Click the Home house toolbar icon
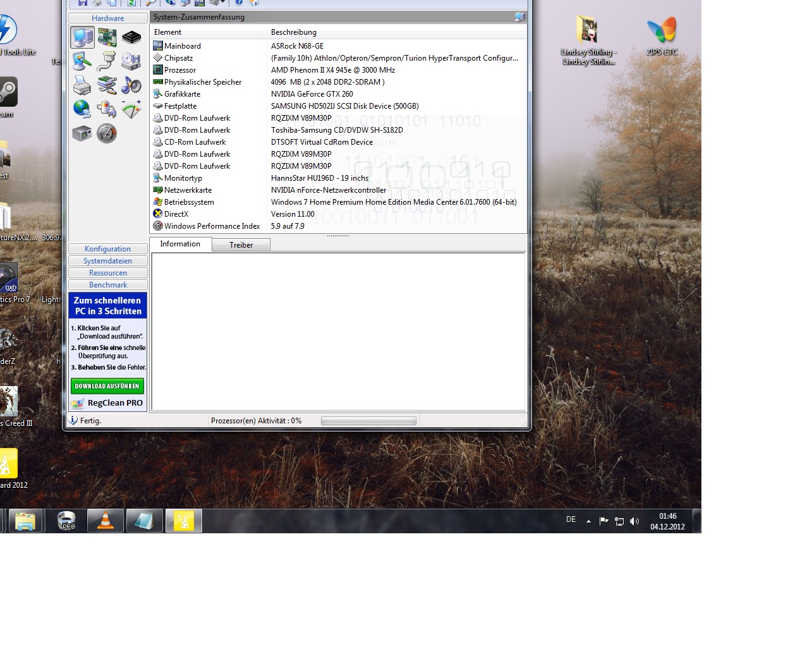The image size is (812, 647). coord(253,3)
